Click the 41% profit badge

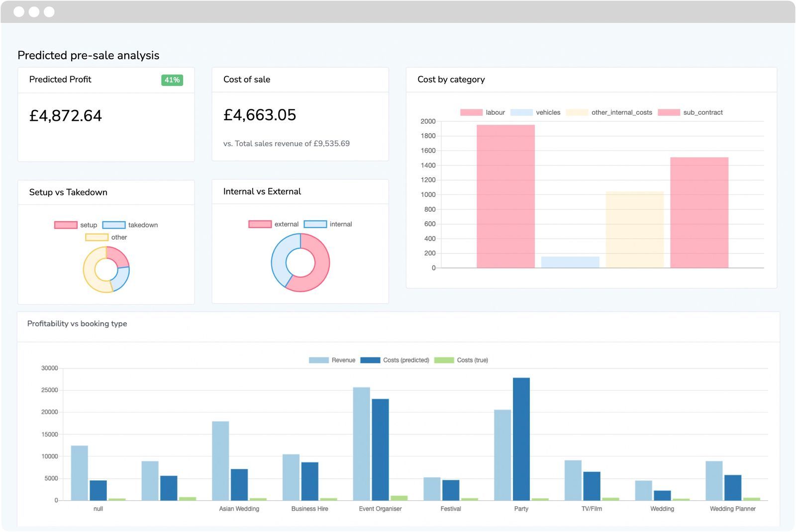172,80
